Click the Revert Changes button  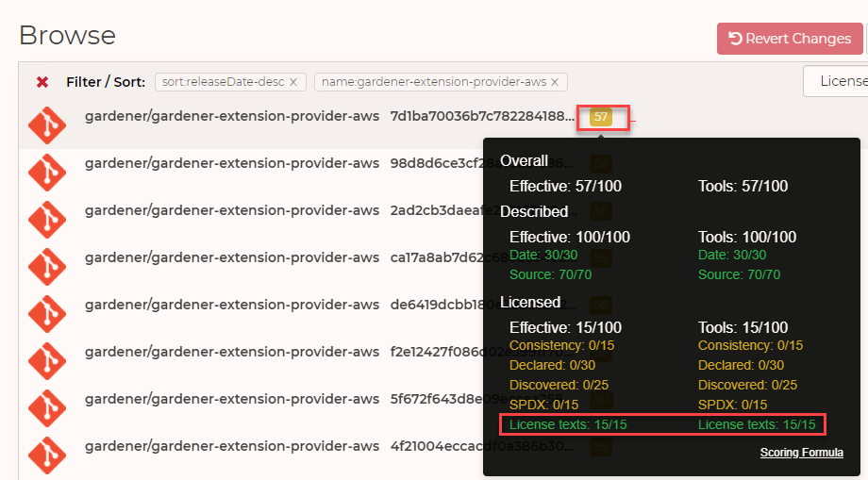[x=790, y=39]
